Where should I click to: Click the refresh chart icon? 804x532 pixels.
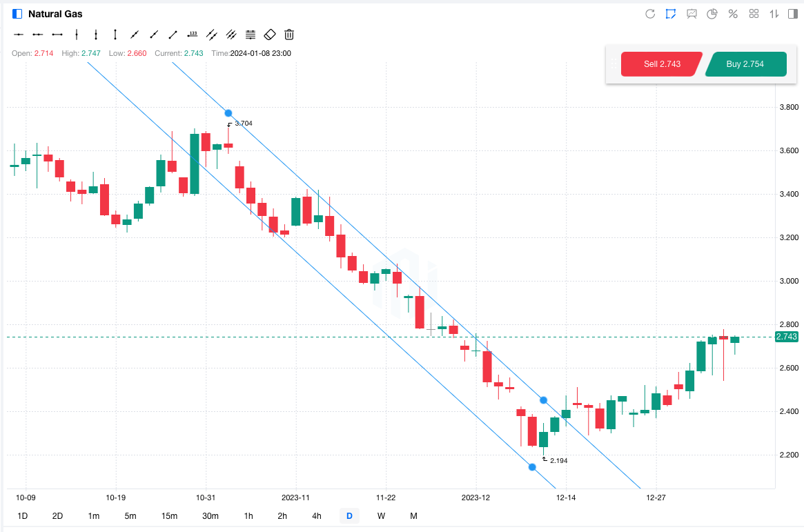[649, 14]
